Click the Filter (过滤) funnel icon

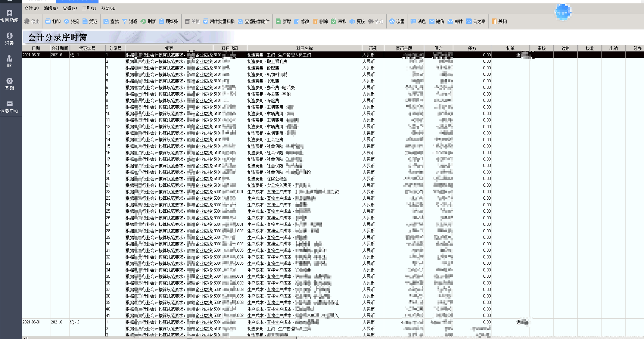tap(125, 21)
